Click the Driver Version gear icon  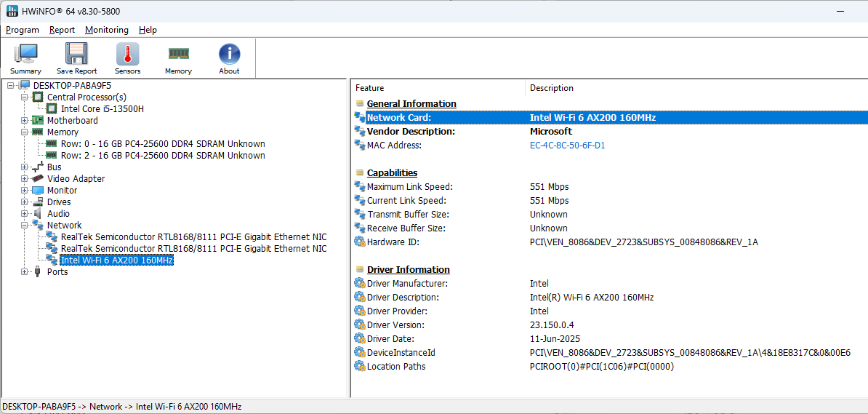[360, 325]
